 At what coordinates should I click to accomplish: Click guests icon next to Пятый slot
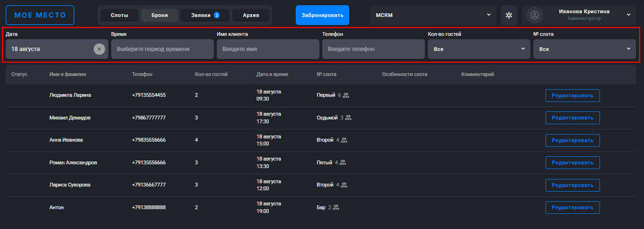(x=343, y=162)
